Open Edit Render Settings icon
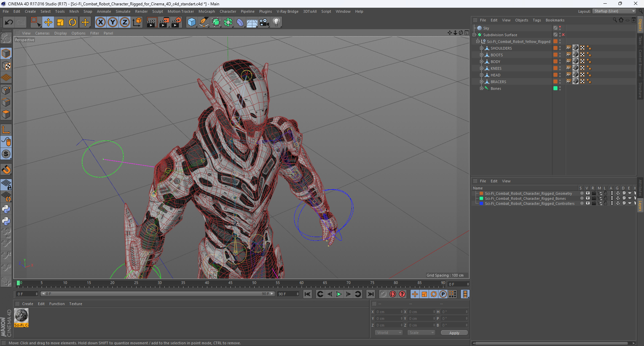 click(x=176, y=22)
